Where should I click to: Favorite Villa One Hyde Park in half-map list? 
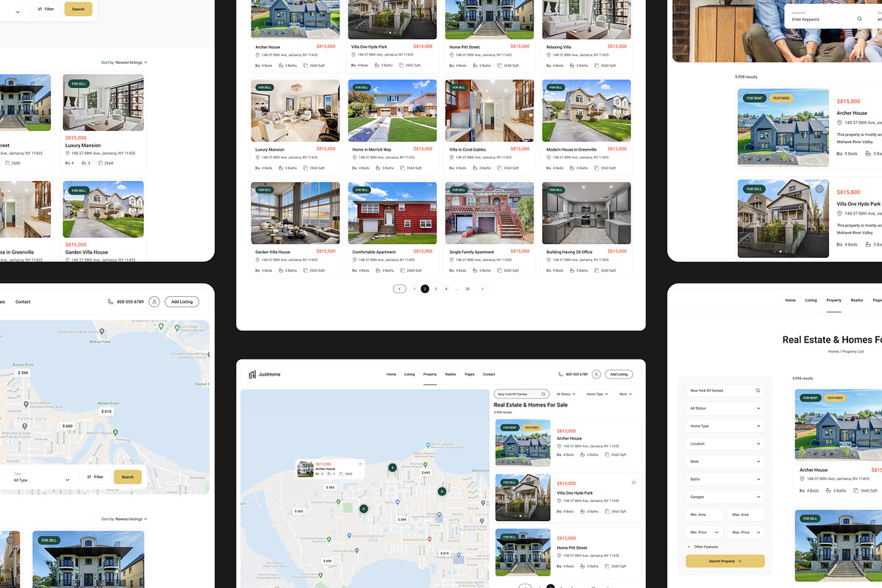(x=634, y=483)
